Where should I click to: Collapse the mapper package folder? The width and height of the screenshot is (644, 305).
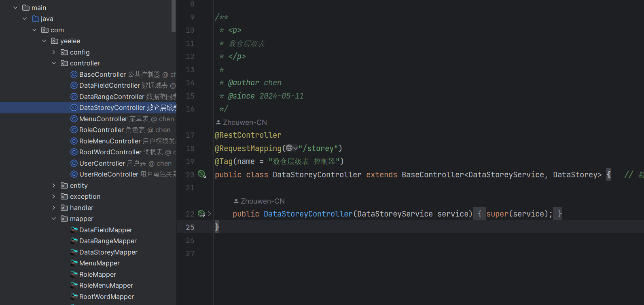pos(54,219)
